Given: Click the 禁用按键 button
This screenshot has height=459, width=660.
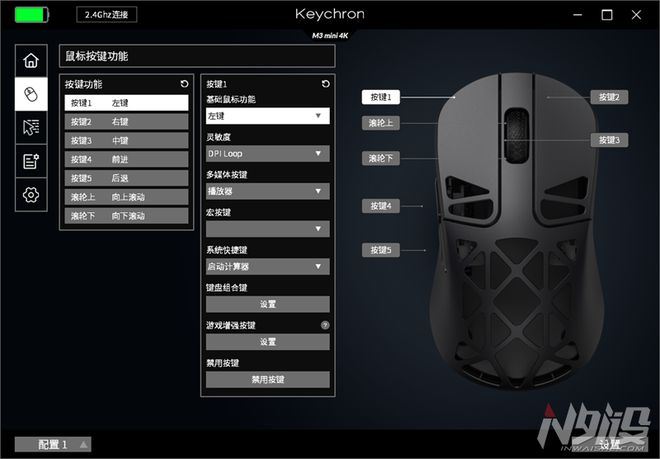Looking at the screenshot, I should (x=268, y=379).
